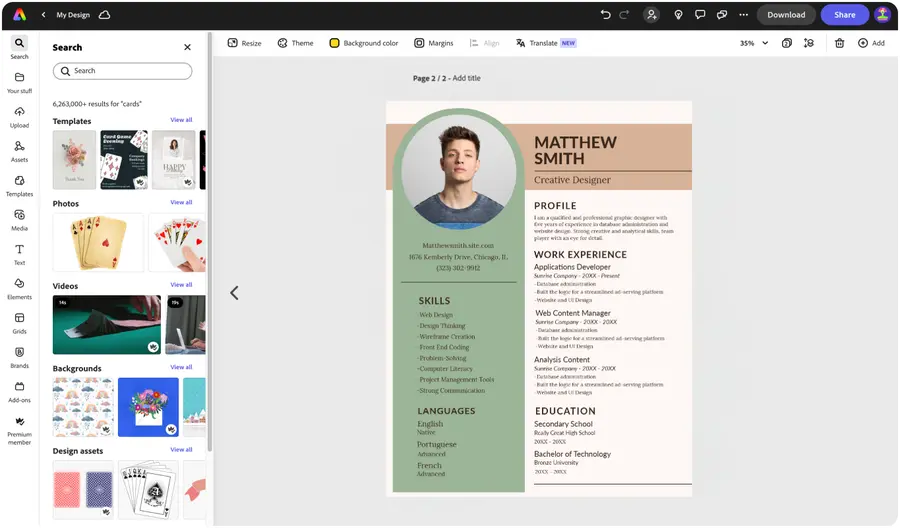Click the cloud sync status icon

point(104,15)
